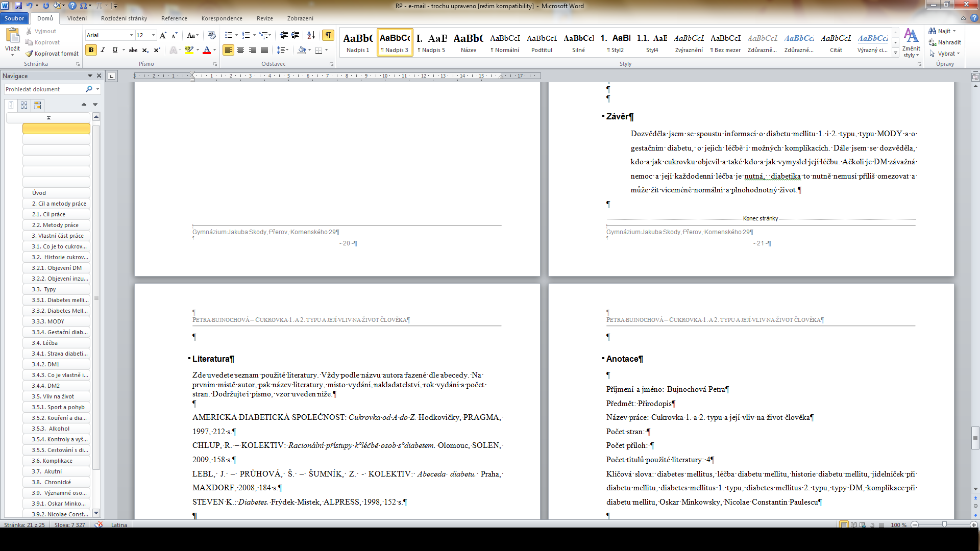Viewport: 980px width, 551px height.
Task: Click the justify alignment icon
Action: tap(264, 50)
